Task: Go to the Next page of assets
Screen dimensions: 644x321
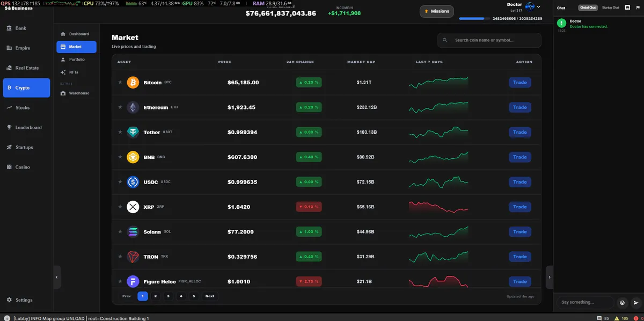Action: pyautogui.click(x=210, y=296)
